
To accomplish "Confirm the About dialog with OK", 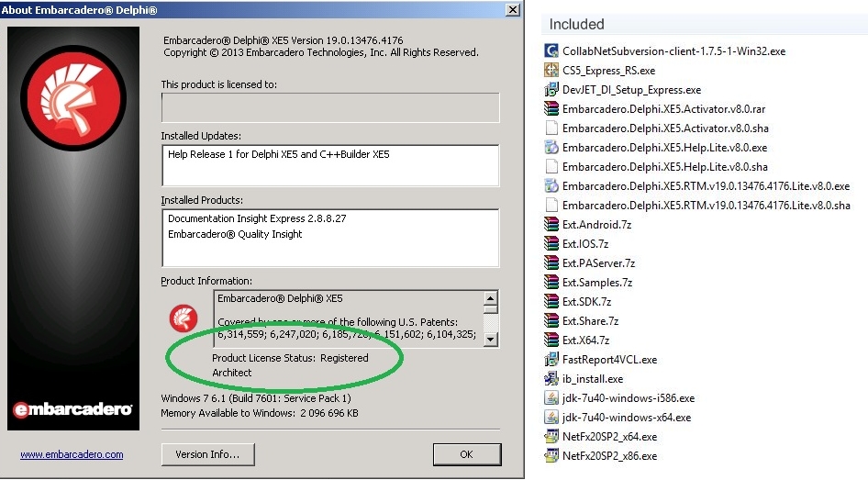I will click(x=467, y=454).
